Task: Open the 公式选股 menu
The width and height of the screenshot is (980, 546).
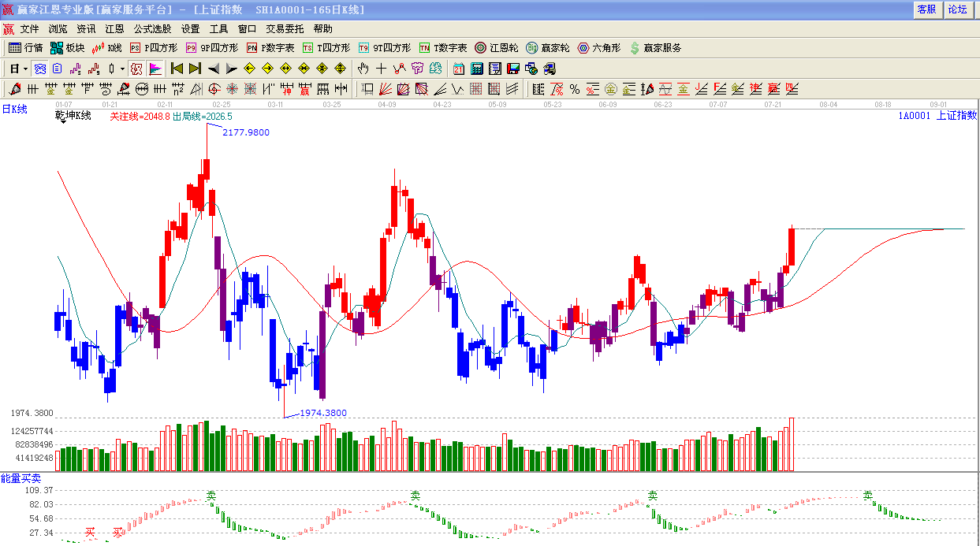Action: click(x=152, y=28)
